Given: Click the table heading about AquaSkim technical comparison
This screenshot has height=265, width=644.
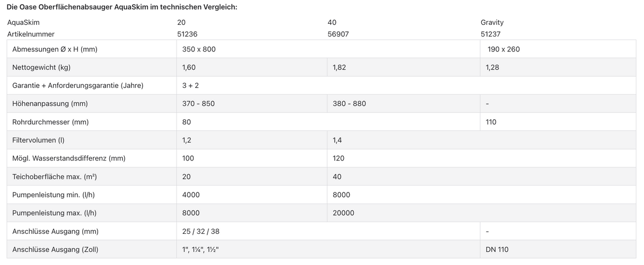Looking at the screenshot, I should [121, 7].
